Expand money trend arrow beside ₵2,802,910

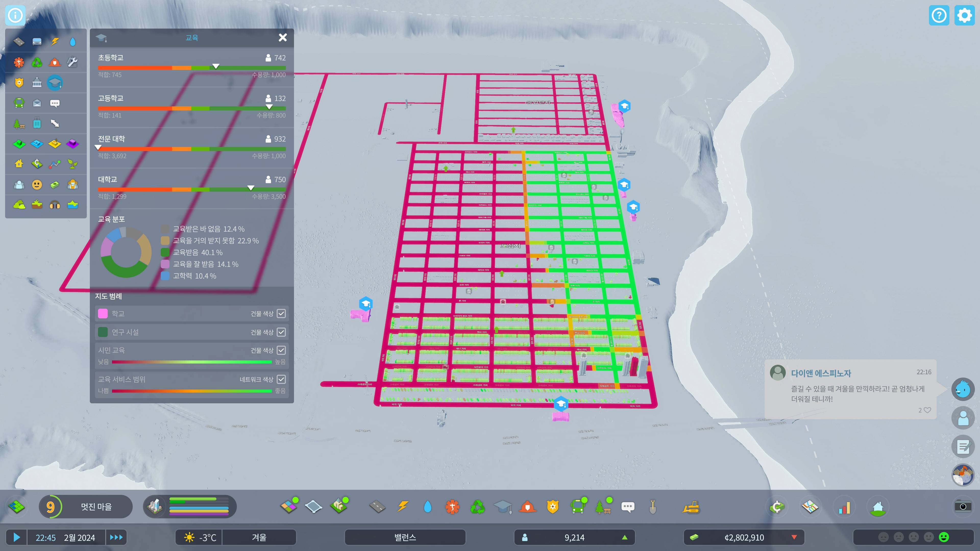pyautogui.click(x=794, y=537)
